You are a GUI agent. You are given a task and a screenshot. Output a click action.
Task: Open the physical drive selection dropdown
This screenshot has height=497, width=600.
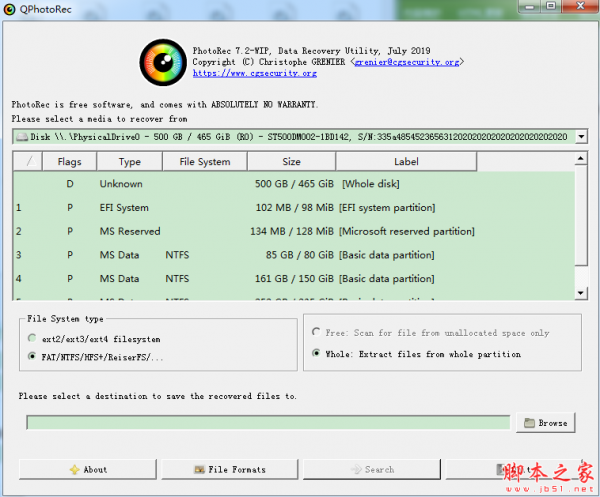[580, 136]
